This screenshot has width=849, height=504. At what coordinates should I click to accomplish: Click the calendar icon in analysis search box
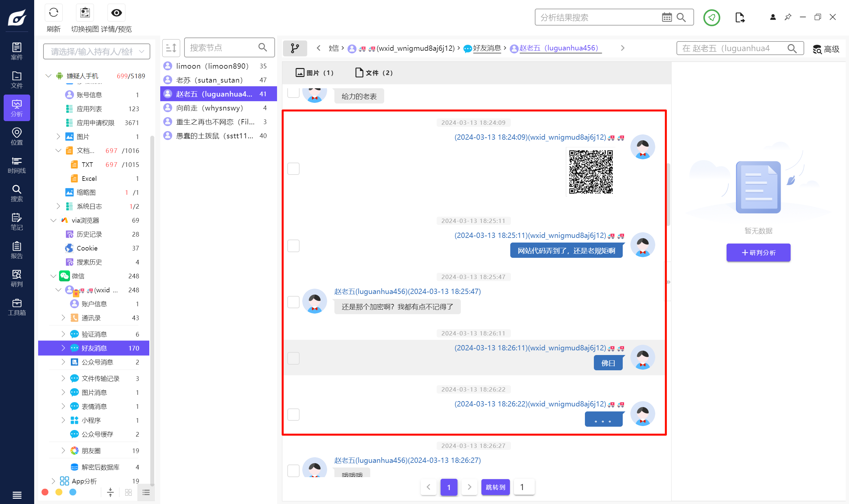[667, 17]
